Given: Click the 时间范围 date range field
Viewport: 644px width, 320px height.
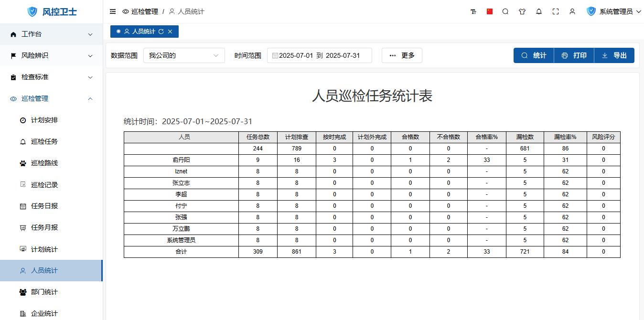Looking at the screenshot, I should pyautogui.click(x=319, y=55).
